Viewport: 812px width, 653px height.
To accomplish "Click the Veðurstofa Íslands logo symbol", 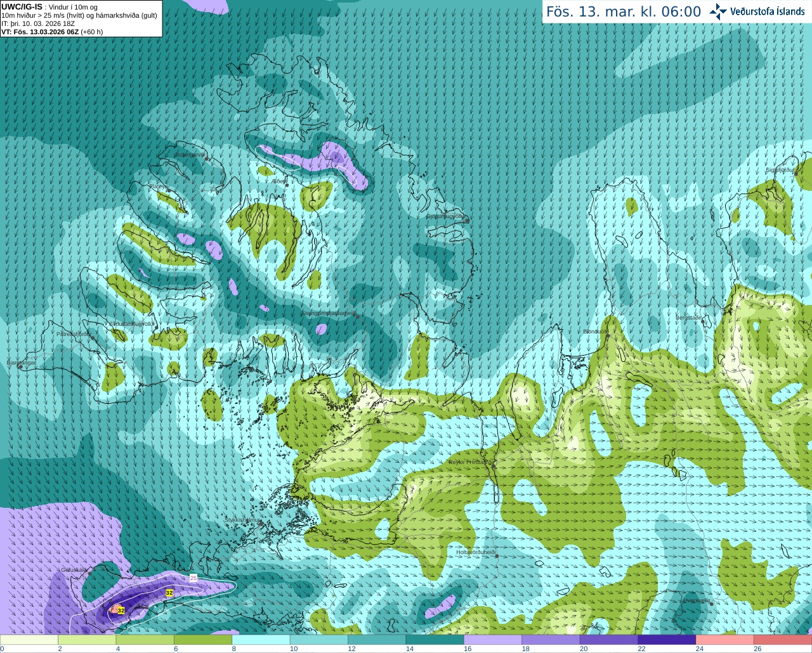I will 717,11.
